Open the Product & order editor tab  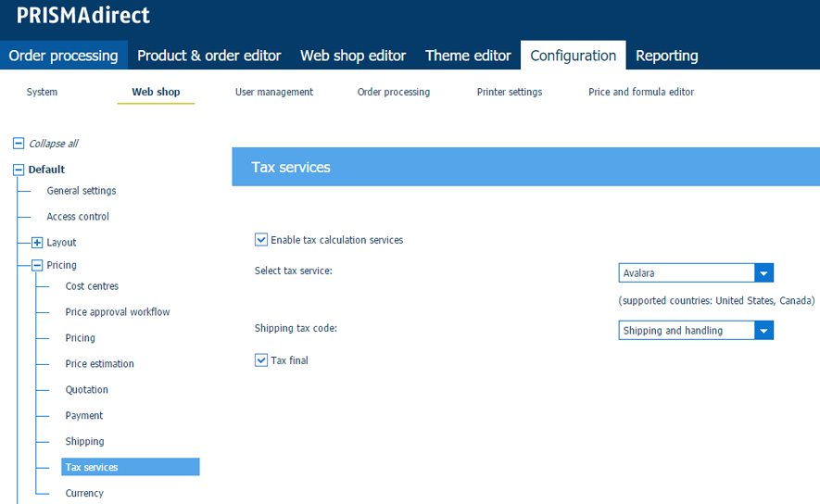tap(208, 56)
